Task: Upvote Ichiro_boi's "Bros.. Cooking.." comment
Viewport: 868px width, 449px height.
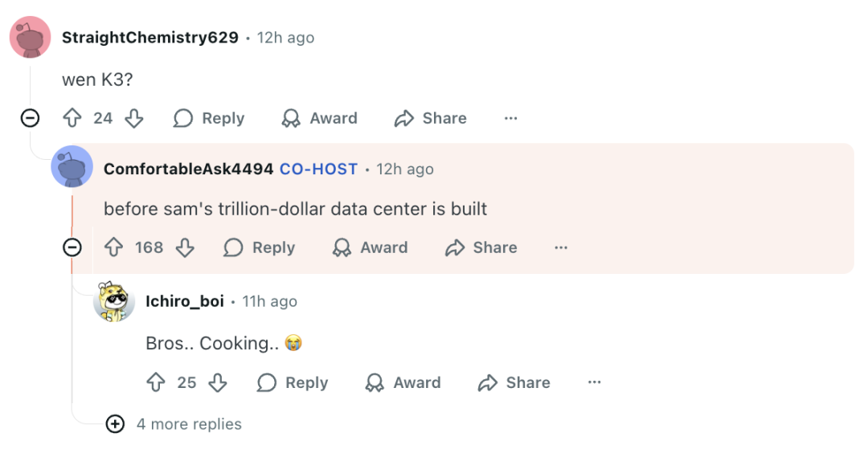Action: click(156, 383)
